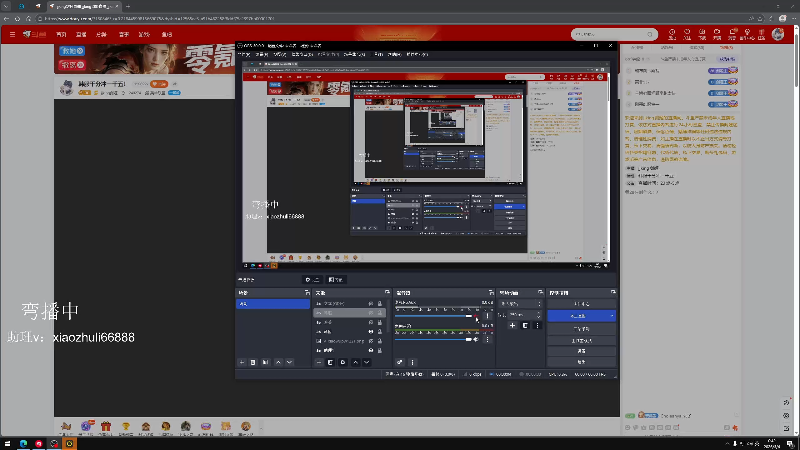
Task: Open Settings button in Controls dock
Action: [581, 351]
